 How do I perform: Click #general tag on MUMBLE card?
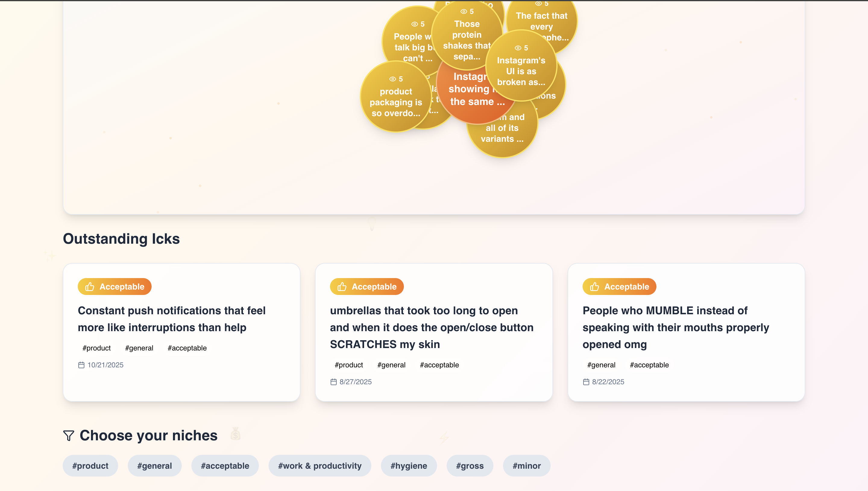coord(601,365)
